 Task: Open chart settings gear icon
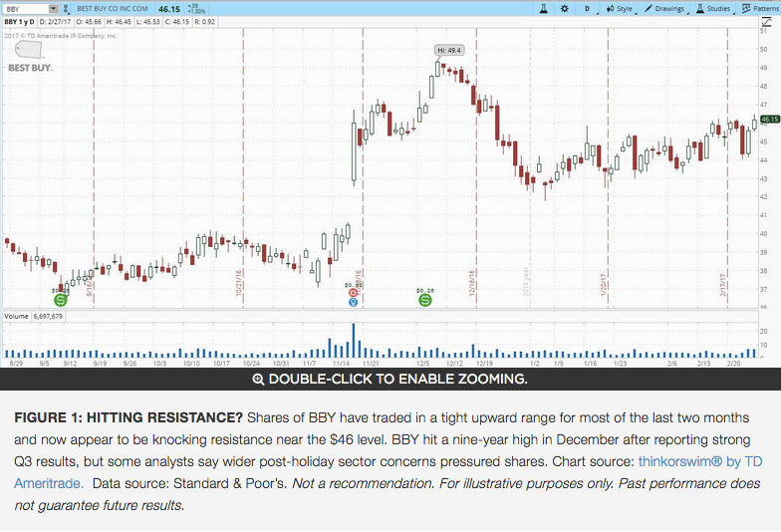pyautogui.click(x=564, y=8)
